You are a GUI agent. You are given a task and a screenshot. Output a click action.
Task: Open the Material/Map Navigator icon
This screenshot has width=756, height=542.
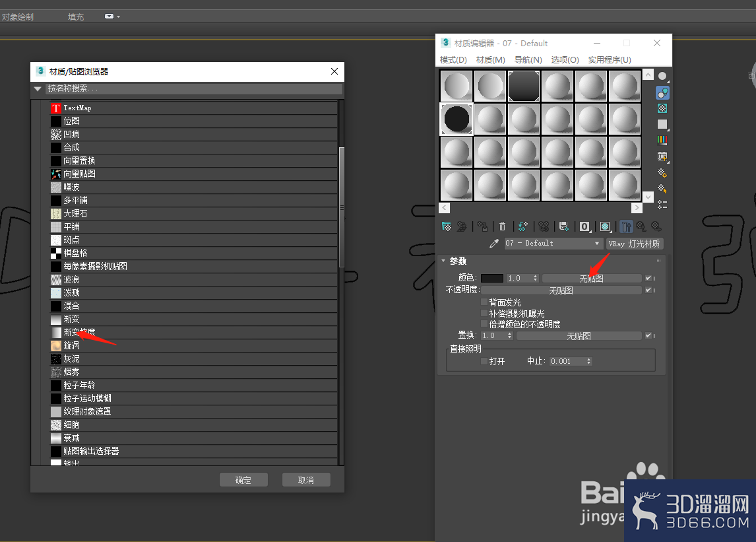(x=663, y=205)
